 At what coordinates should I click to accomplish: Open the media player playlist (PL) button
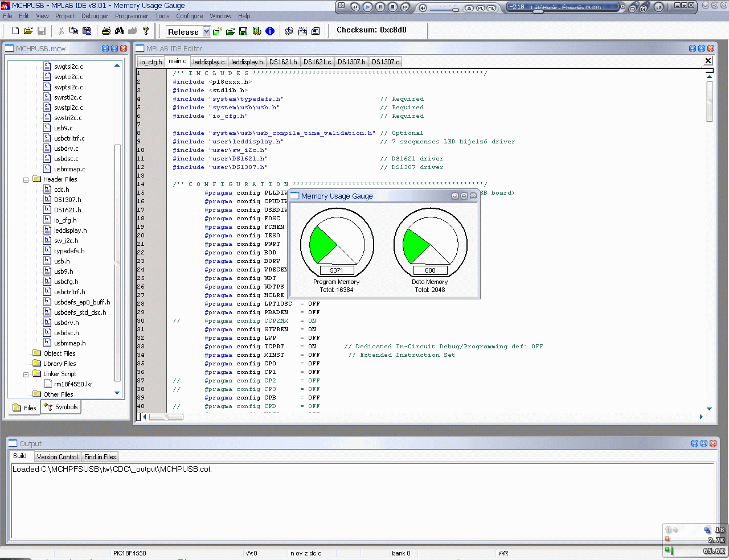pyautogui.click(x=480, y=8)
